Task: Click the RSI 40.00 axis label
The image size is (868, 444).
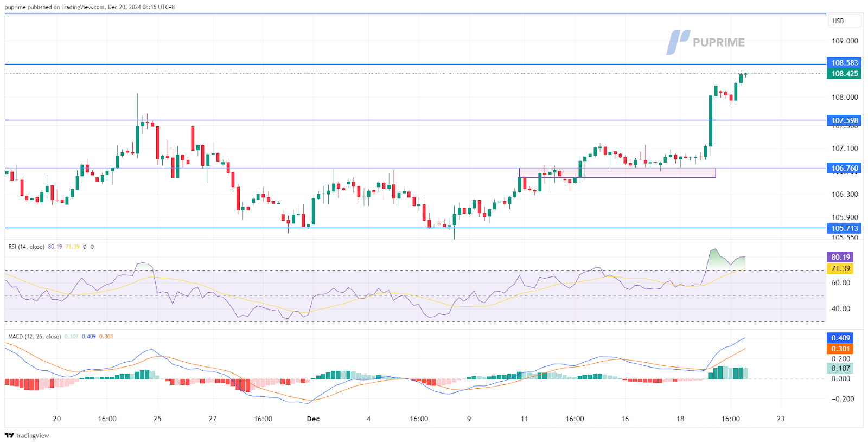Action: coord(841,309)
